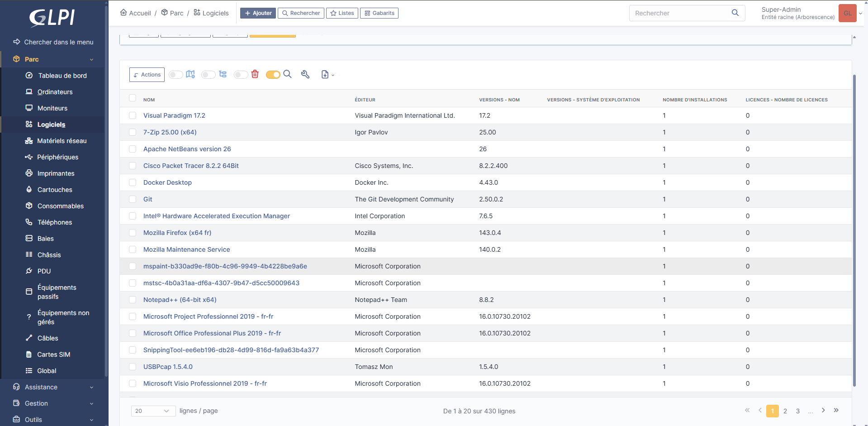This screenshot has height=426, width=868.
Task: Click the Imprimantes printer icon
Action: click(x=29, y=173)
